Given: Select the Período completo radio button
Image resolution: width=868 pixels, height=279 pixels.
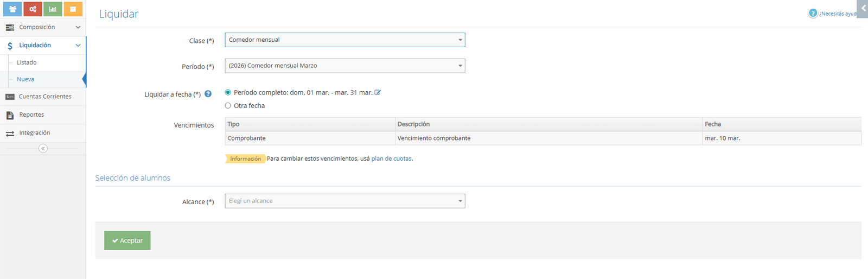Looking at the screenshot, I should 228,92.
